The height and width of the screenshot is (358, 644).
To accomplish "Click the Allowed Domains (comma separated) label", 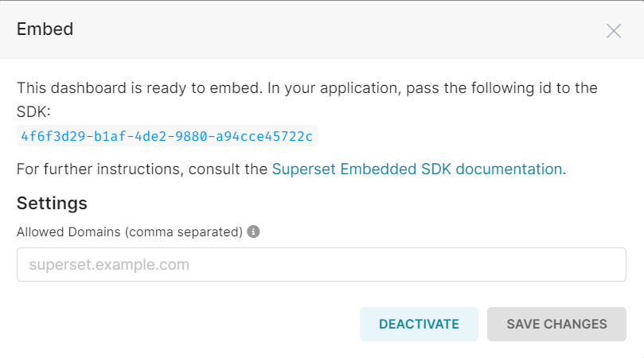I will 129,232.
